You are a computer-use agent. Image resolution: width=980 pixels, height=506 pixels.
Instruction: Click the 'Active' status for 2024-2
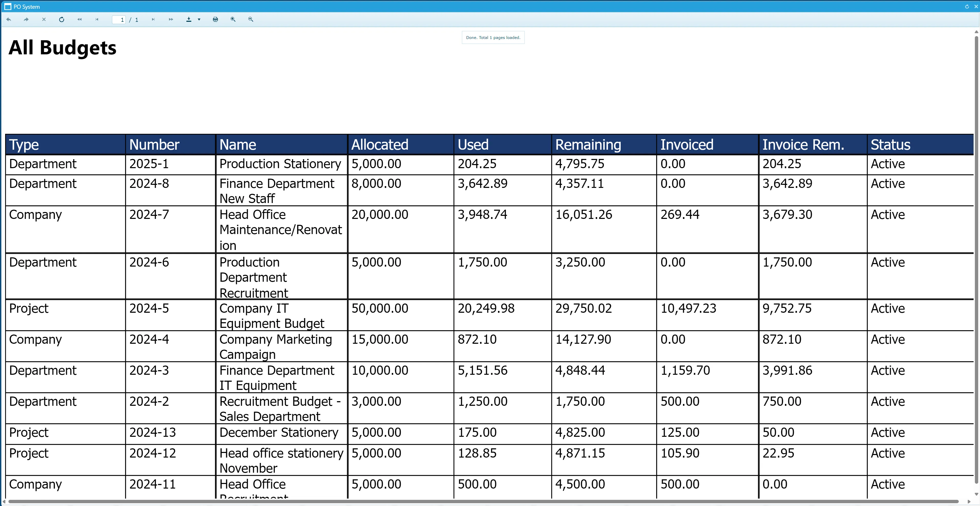888,402
